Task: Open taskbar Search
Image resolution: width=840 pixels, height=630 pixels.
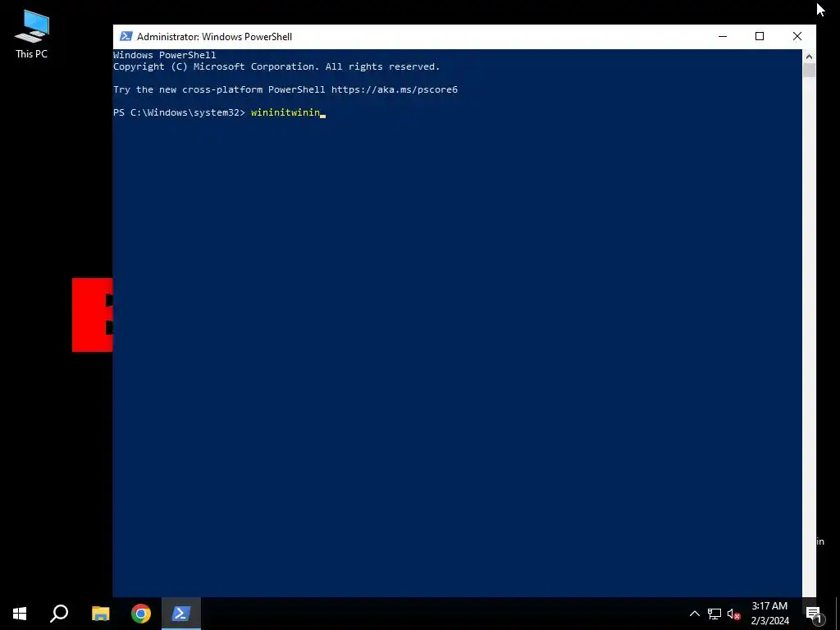Action: pyautogui.click(x=59, y=614)
